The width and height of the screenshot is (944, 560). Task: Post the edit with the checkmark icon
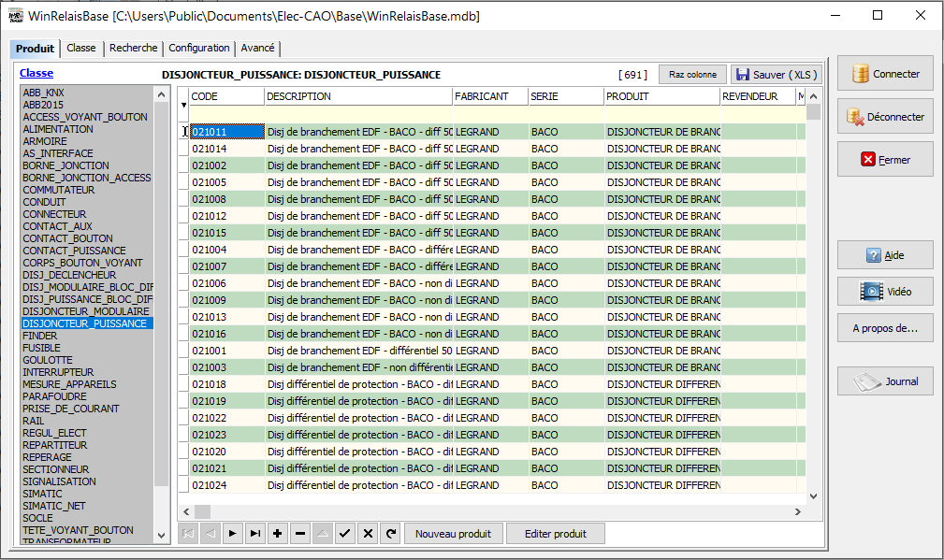pos(344,534)
